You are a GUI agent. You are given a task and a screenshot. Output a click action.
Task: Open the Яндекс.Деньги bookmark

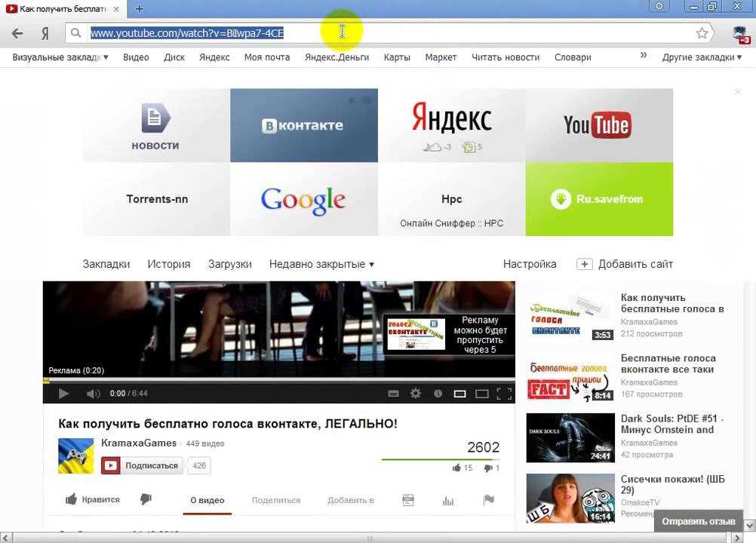pyautogui.click(x=337, y=57)
